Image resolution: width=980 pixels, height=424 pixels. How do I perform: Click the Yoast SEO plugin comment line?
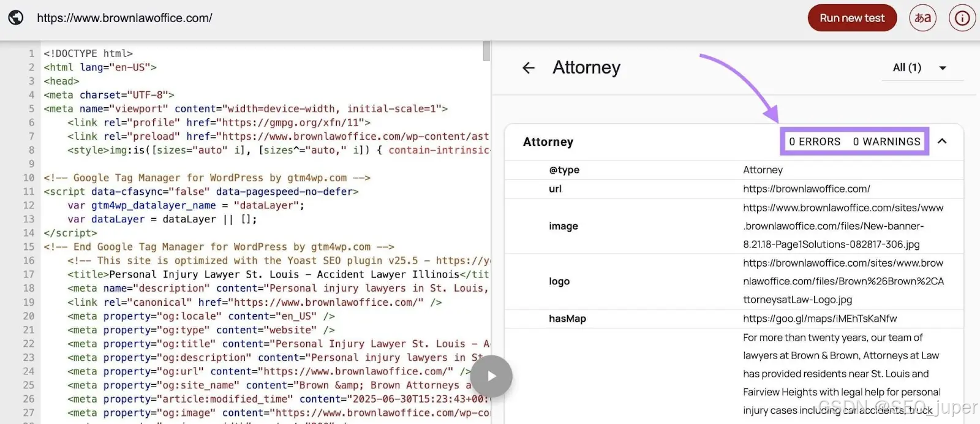coord(278,260)
